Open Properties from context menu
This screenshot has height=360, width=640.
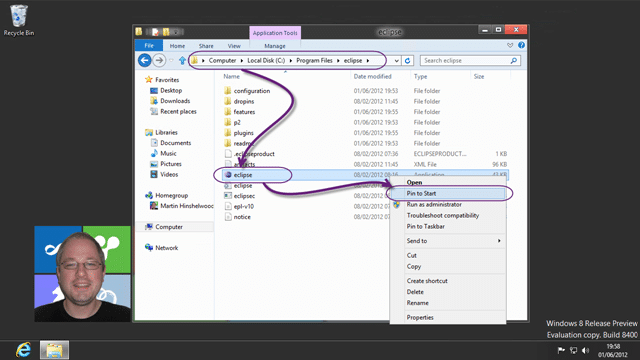pyautogui.click(x=448, y=318)
